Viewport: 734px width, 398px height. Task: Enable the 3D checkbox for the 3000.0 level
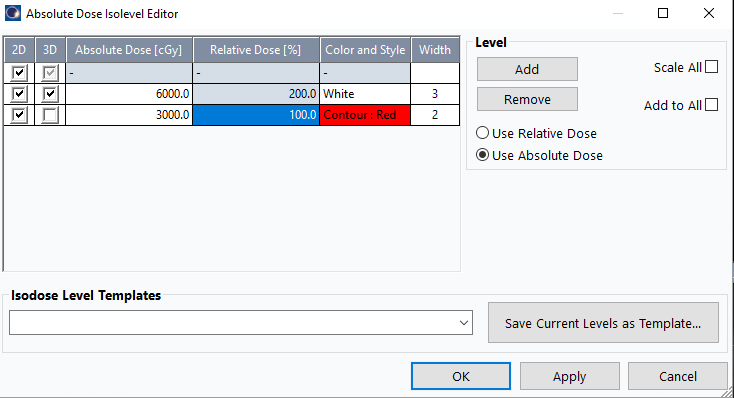50,115
